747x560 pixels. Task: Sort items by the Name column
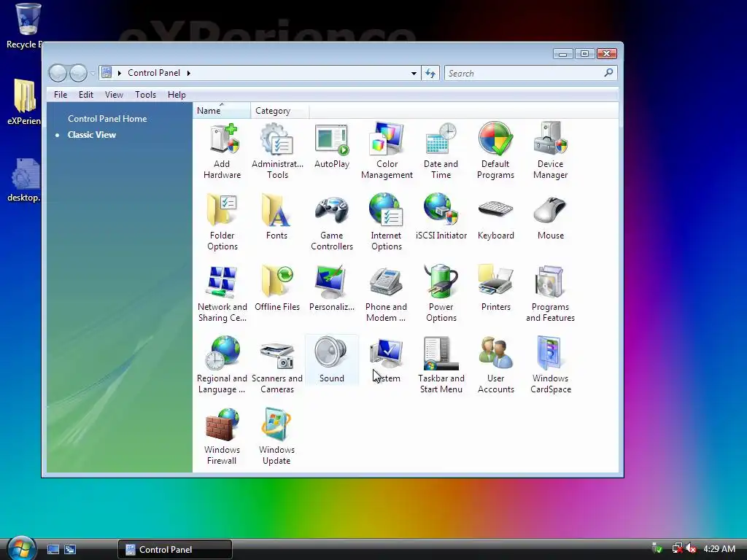point(222,111)
